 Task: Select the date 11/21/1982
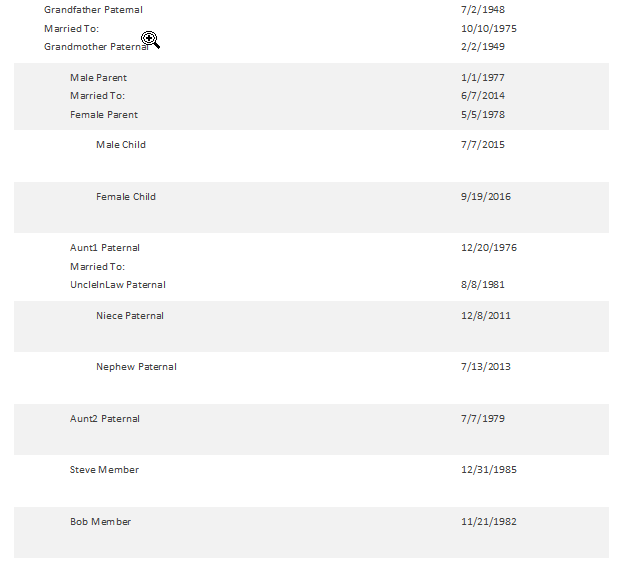coord(489,522)
